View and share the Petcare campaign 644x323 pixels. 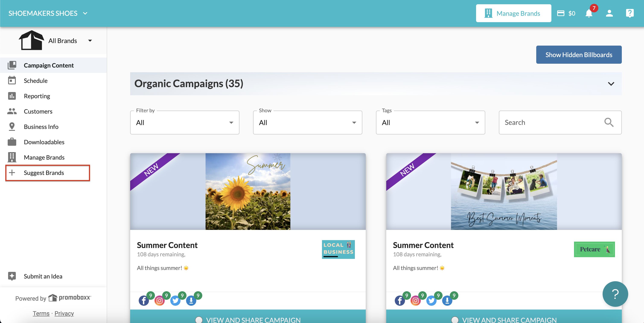(x=504, y=317)
